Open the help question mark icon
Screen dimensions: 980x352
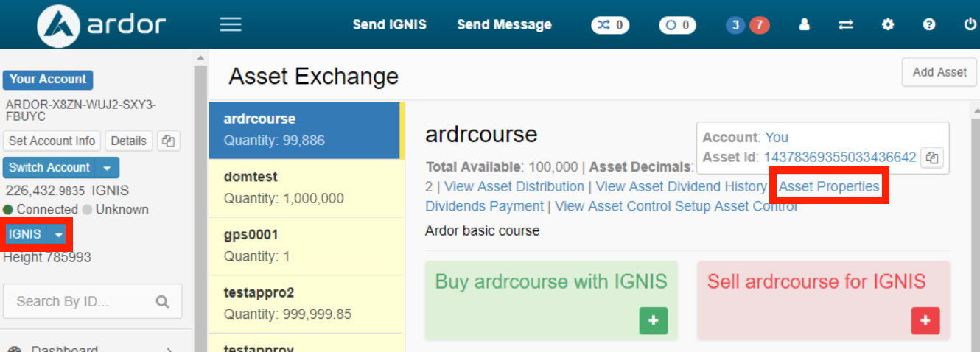(x=929, y=25)
